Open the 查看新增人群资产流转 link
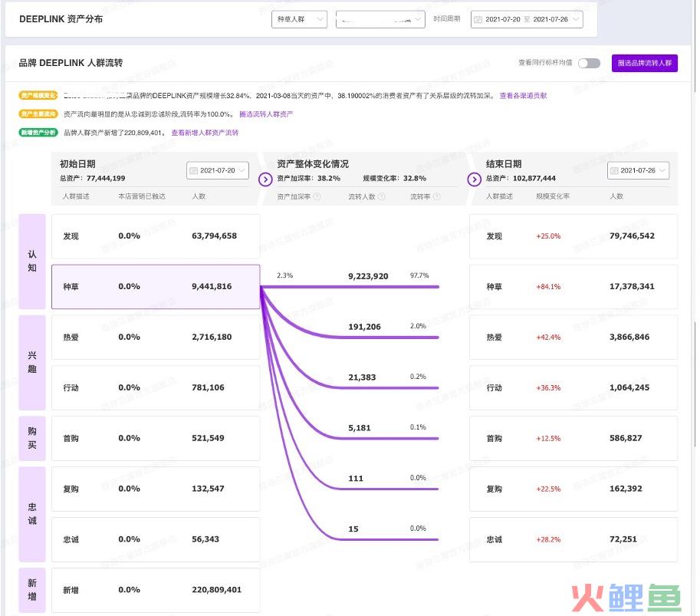This screenshot has width=700, height=616. point(205,133)
